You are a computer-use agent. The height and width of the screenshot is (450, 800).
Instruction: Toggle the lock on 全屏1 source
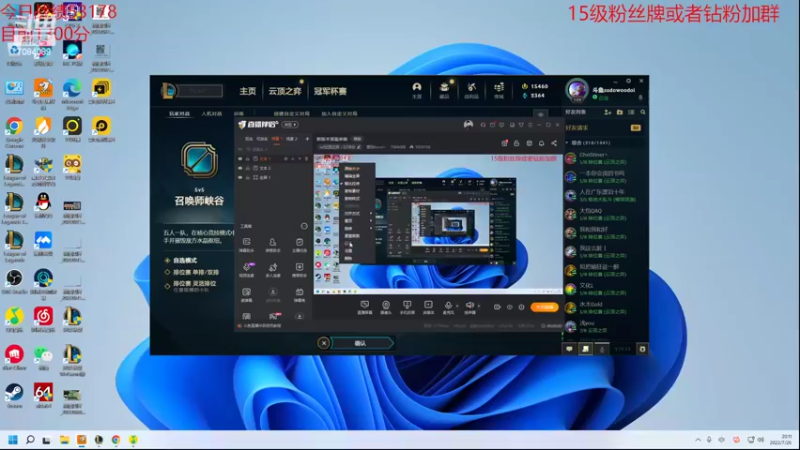tap(247, 177)
